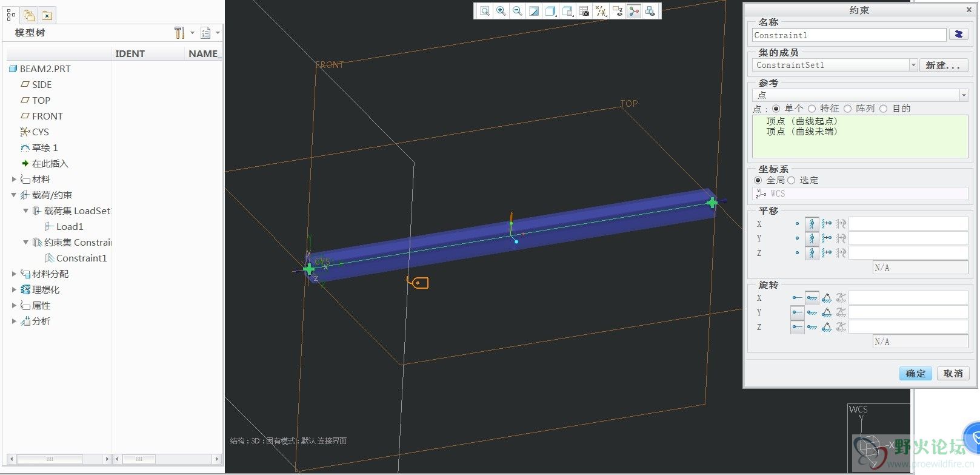The width and height of the screenshot is (980, 475).
Task: Click the Zoom Out magnifier icon
Action: [517, 11]
